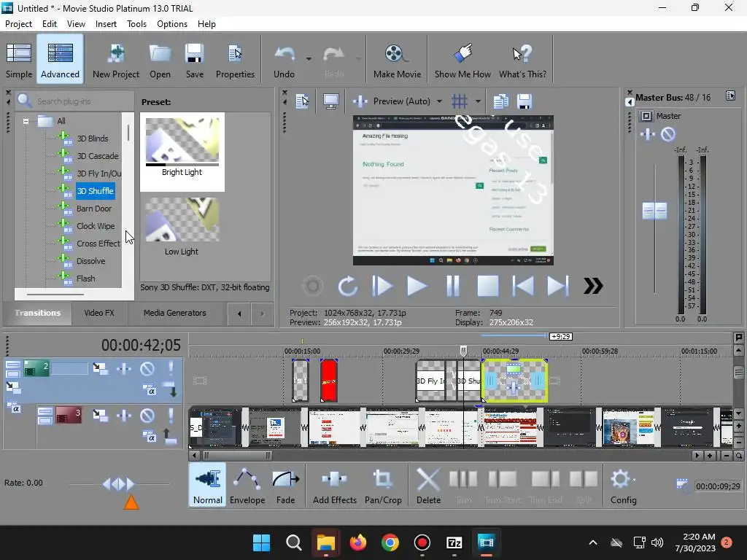The image size is (747, 560).
Task: Open Preview (Auto) quality dropdown
Action: coord(439,101)
